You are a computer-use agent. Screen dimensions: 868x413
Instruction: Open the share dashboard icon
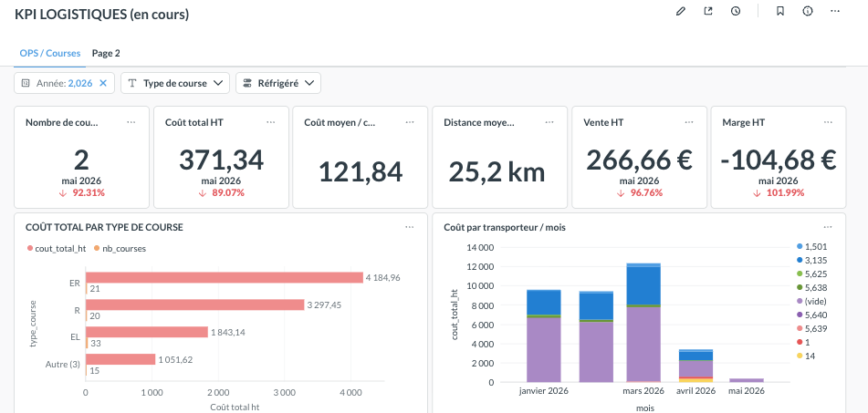pyautogui.click(x=708, y=11)
